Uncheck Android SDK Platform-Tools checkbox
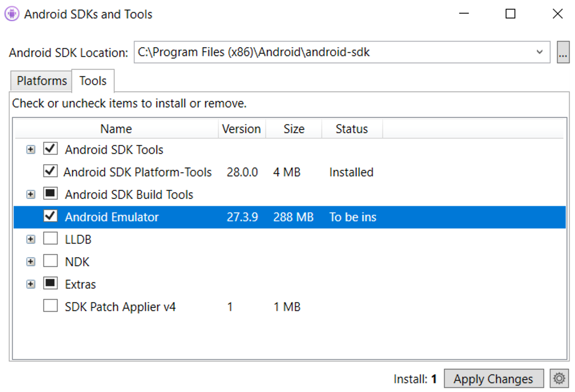Screen dimensions: 575x392 pos(50,171)
